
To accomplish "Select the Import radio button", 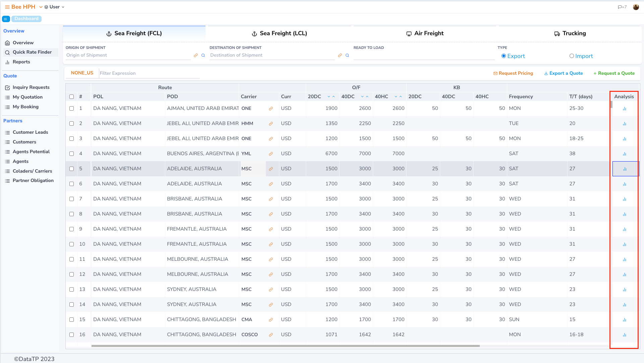I will (572, 56).
